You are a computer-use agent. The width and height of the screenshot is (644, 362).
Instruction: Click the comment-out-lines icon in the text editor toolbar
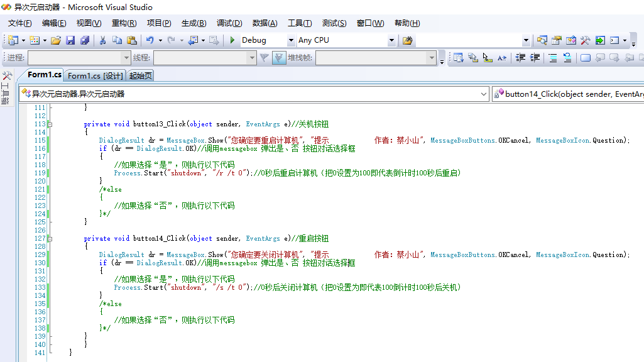[x=552, y=57]
